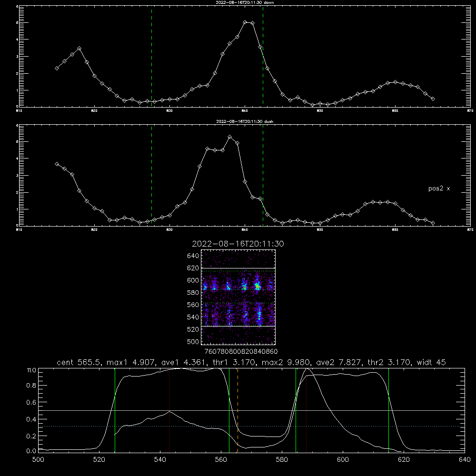The height and width of the screenshot is (476, 476).
Task: Open the spectral image thumbnail
Action: coord(238,297)
